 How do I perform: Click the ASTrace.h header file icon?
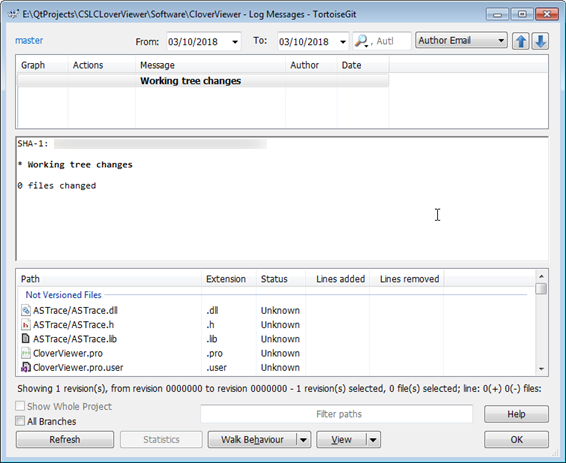(26, 325)
